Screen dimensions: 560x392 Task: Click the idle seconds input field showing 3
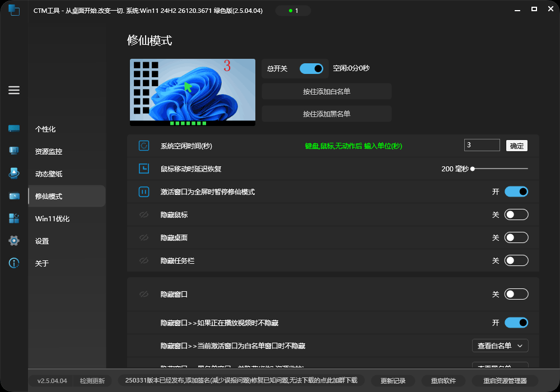[x=482, y=144]
